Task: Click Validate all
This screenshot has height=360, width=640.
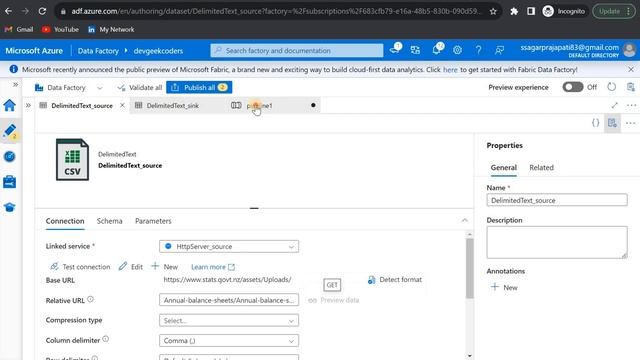Action: (x=140, y=87)
